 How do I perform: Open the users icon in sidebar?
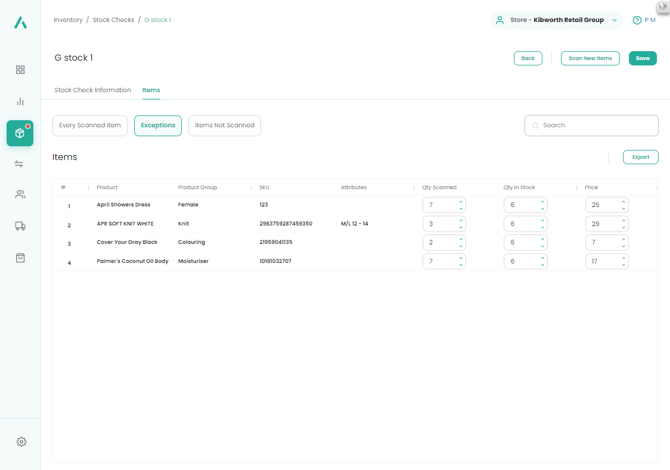tap(20, 195)
